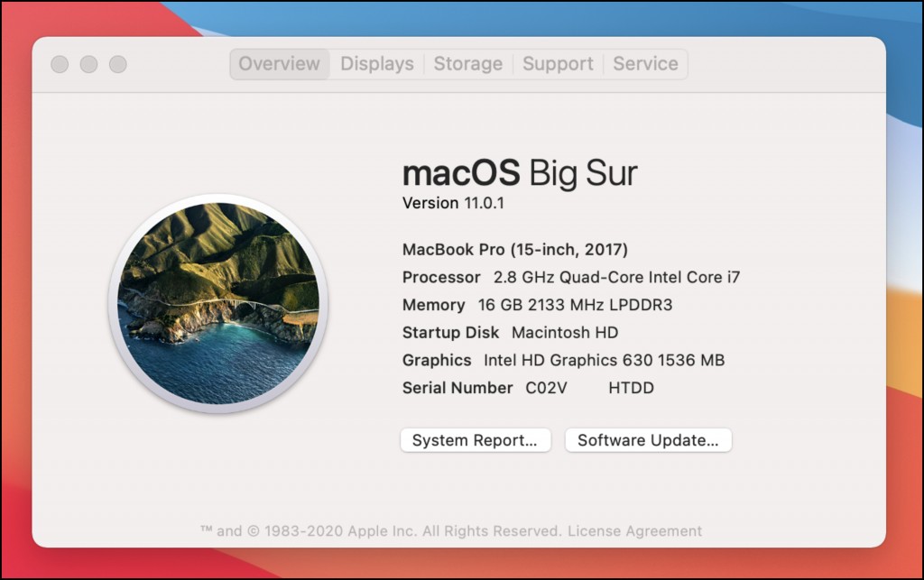Select the Macintosh HD startup disk value
Viewport: 924px width, 580px height.
point(565,333)
